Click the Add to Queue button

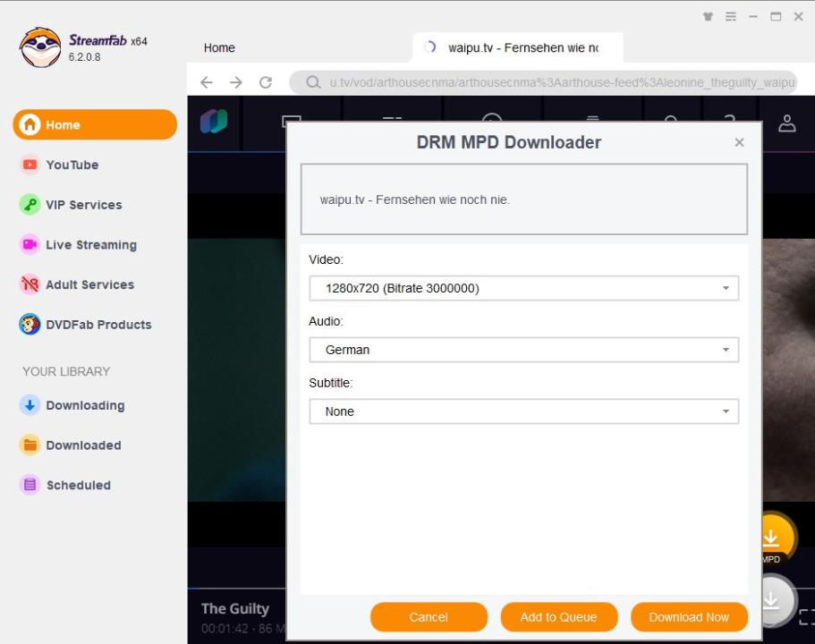[x=558, y=617]
